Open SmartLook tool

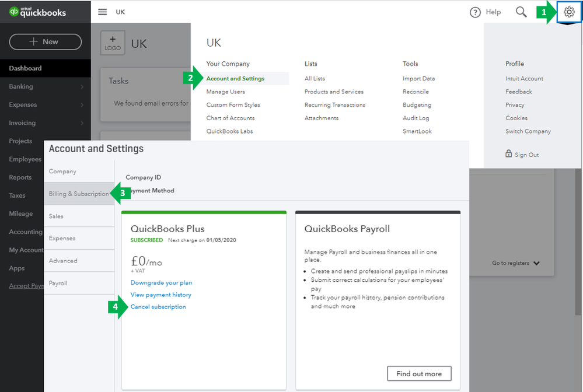pyautogui.click(x=417, y=131)
